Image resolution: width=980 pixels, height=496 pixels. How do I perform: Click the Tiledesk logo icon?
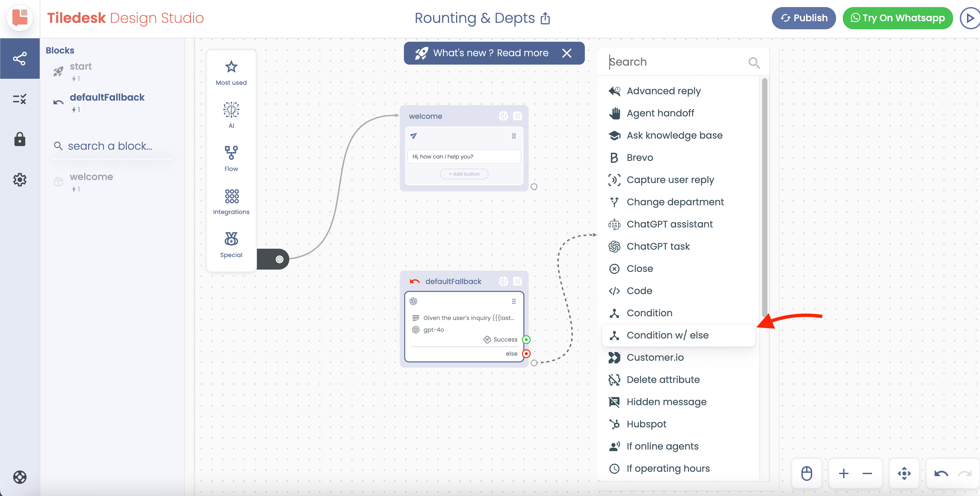[x=20, y=17]
